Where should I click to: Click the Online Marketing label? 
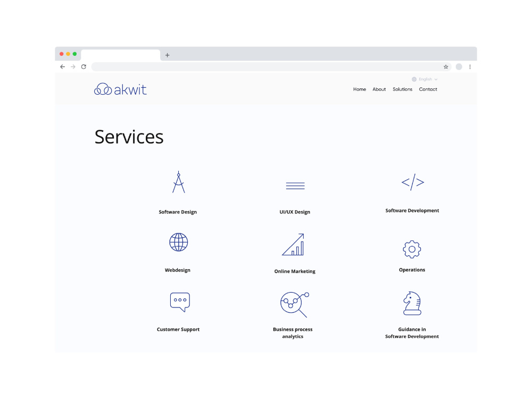pyautogui.click(x=295, y=271)
